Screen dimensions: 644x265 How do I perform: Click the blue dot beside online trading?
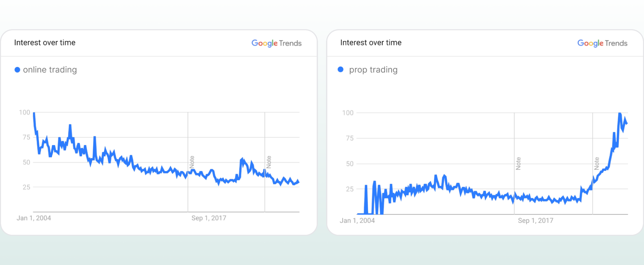tap(17, 70)
